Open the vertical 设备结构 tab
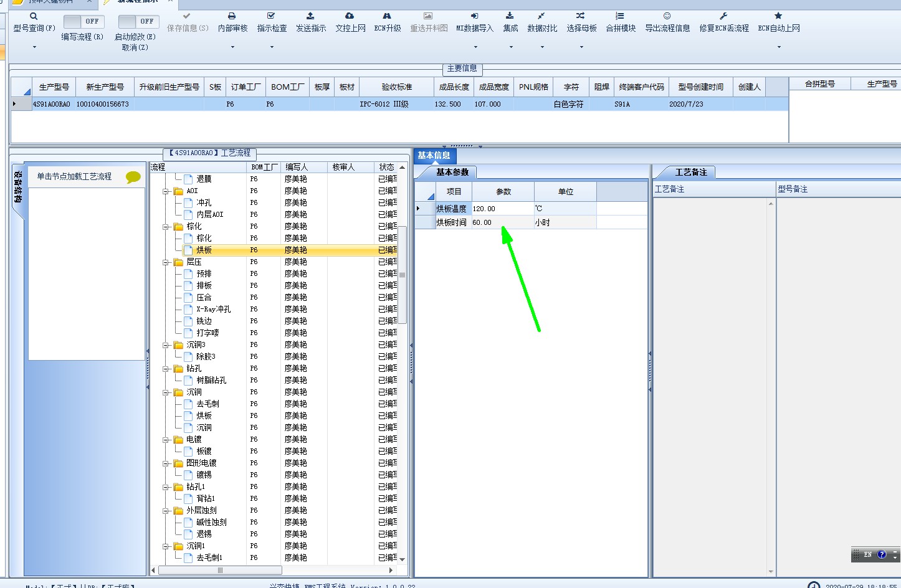 pyautogui.click(x=18, y=187)
